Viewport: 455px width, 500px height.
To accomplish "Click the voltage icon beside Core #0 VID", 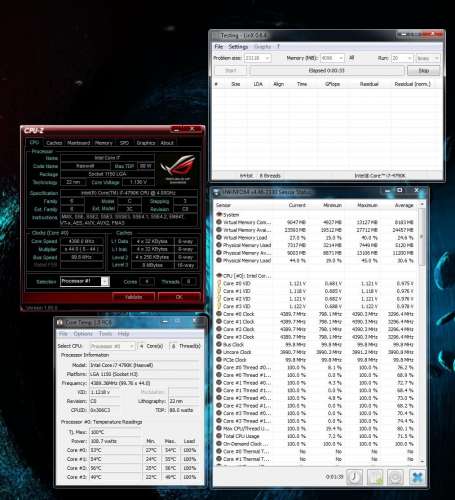I will [219, 283].
